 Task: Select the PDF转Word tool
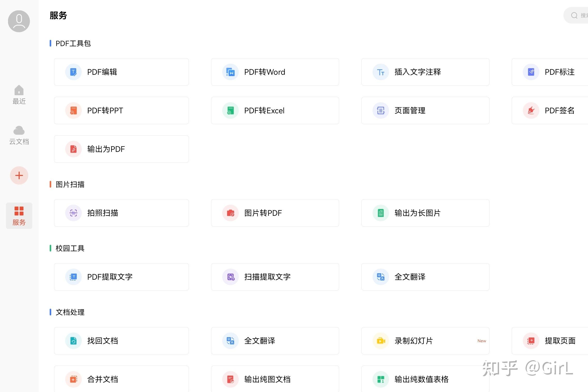click(275, 72)
